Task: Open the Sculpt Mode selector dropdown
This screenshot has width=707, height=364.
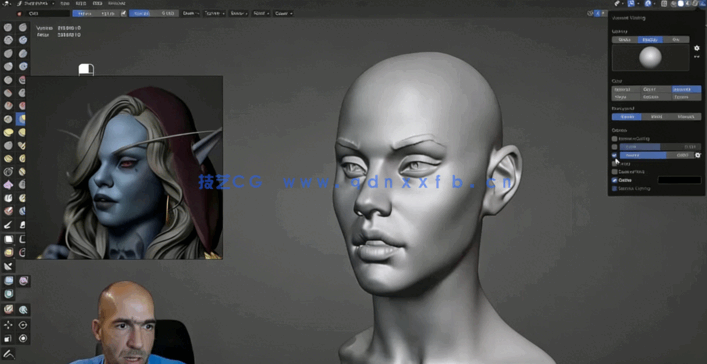Action: point(36,4)
